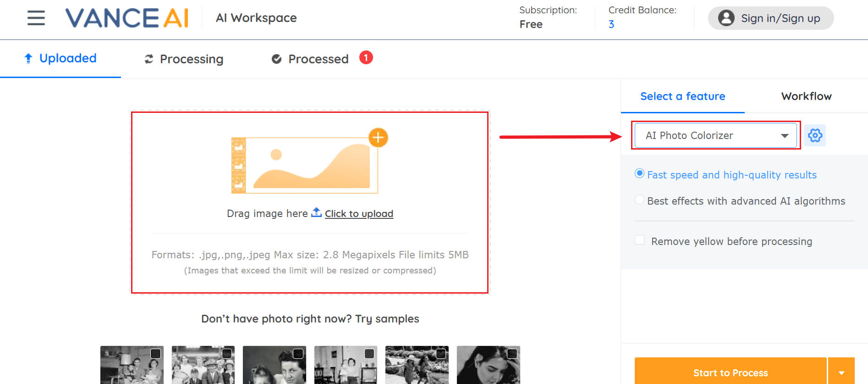
Task: Select Best effects with advanced AI algorithms
Action: click(x=639, y=200)
